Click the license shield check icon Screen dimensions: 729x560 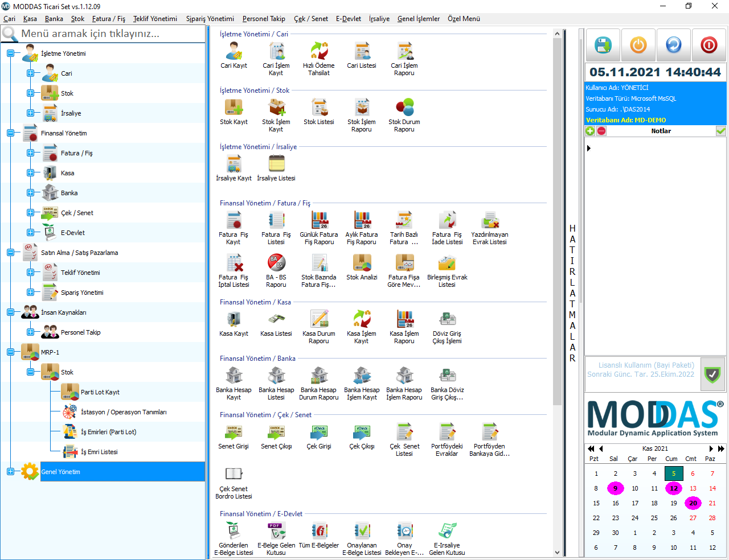(x=712, y=374)
